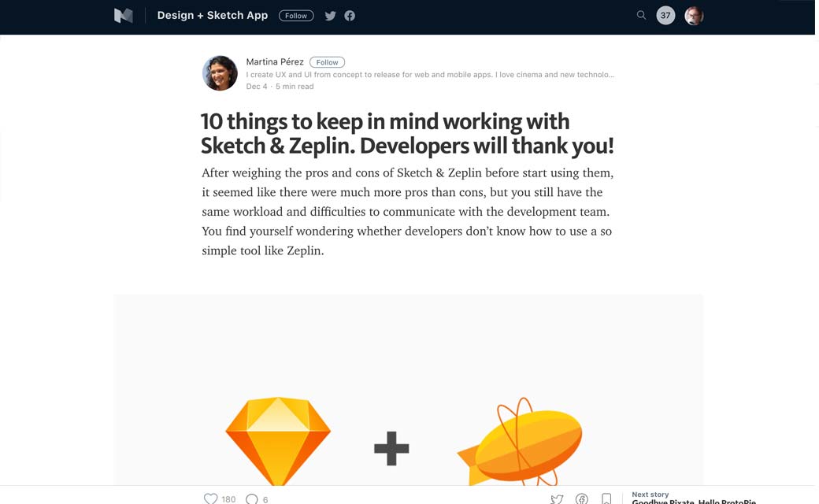Click the Sketch diamond logo in the image

278,441
